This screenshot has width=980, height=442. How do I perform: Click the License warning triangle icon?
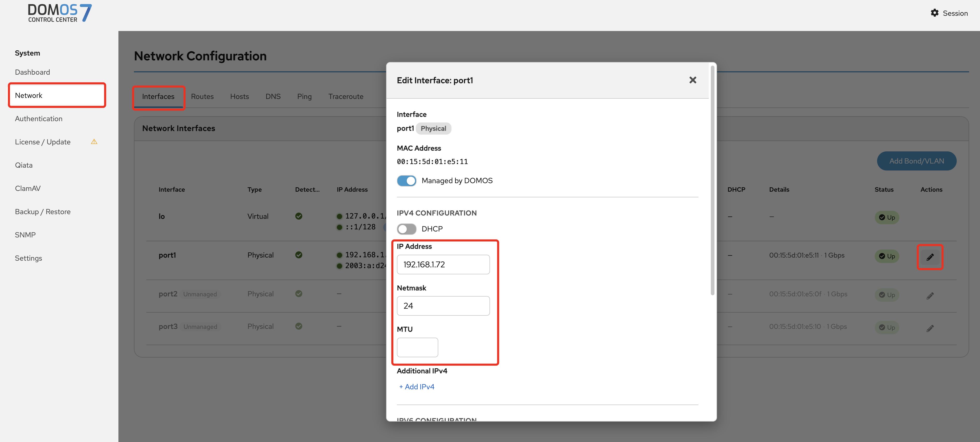coord(94,142)
